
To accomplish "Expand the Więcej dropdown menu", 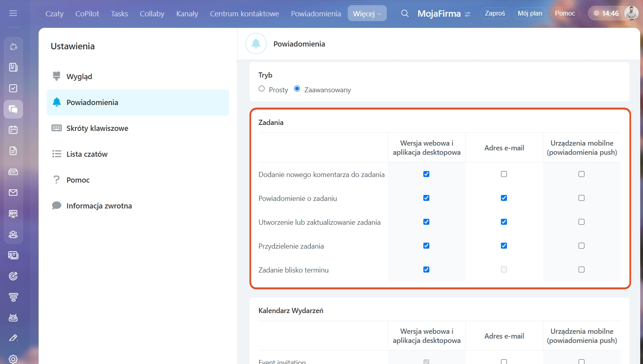I will click(367, 14).
